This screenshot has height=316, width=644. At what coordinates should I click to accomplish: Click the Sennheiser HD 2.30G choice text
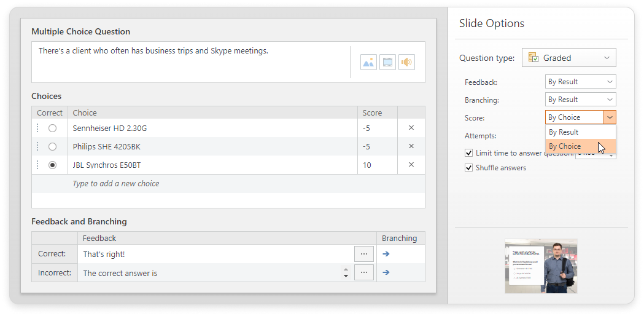click(110, 128)
